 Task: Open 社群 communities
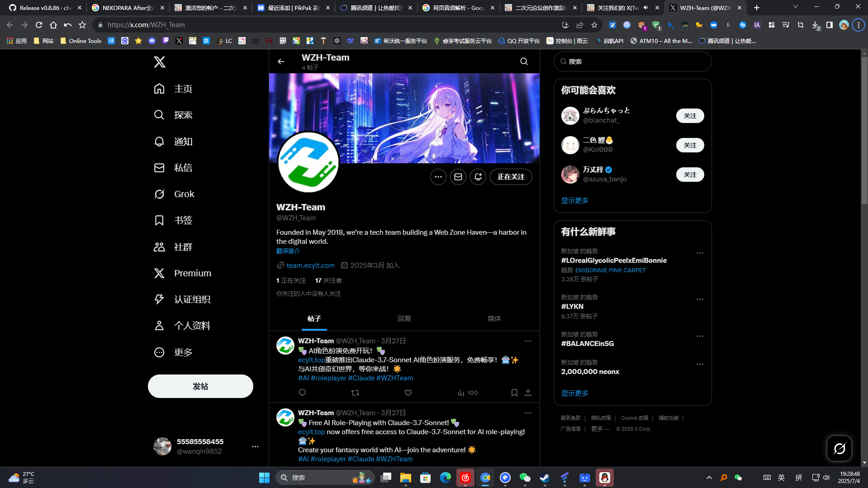(174, 247)
